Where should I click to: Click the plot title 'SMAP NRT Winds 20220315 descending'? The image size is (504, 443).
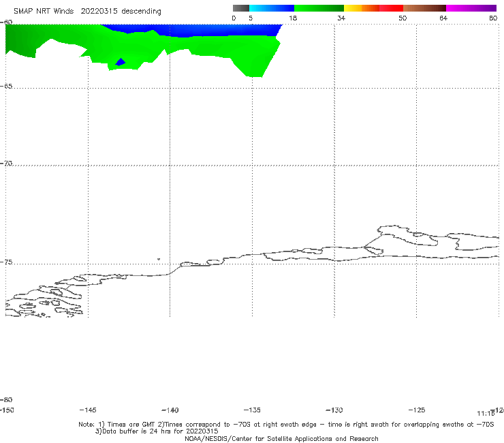pos(87,11)
